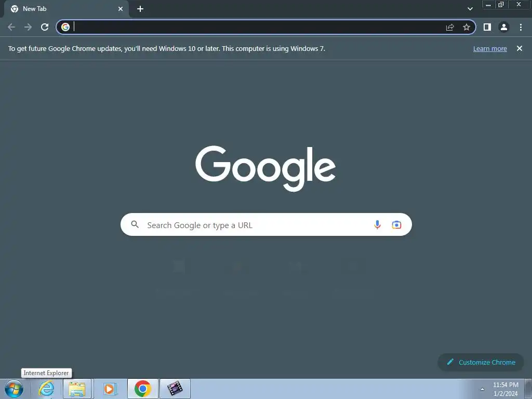Start voice search with microphone icon
This screenshot has height=399, width=532.
377,224
